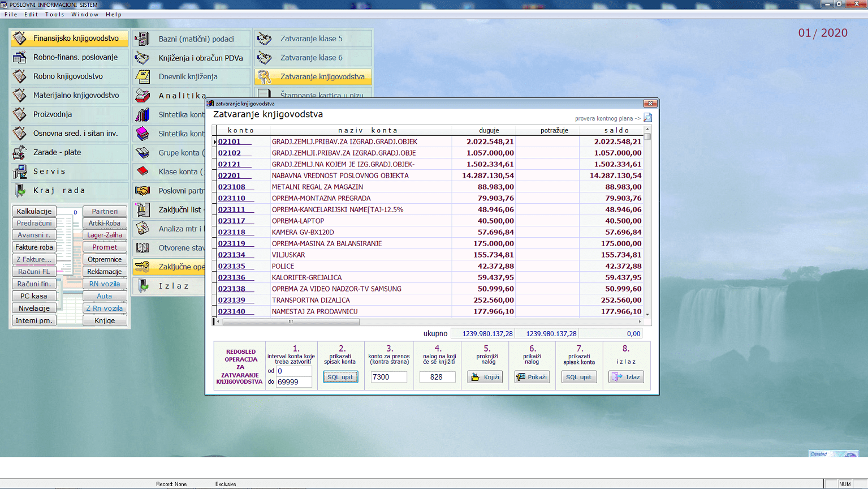Click the Zarade - plate icon
The image size is (868, 489).
tap(20, 152)
